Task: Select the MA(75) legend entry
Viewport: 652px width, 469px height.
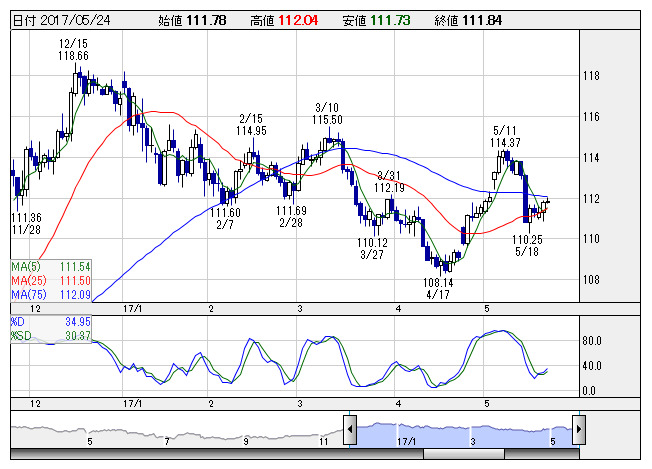Action: tap(51, 294)
